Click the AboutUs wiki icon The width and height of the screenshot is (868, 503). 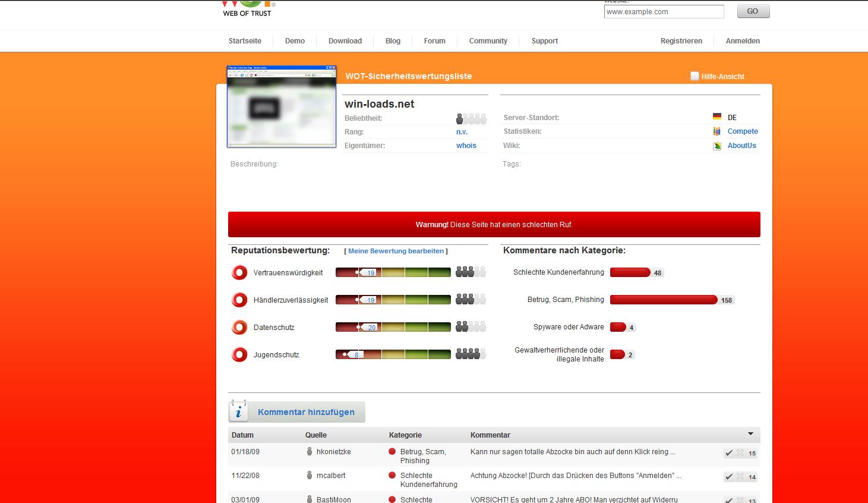tap(717, 146)
